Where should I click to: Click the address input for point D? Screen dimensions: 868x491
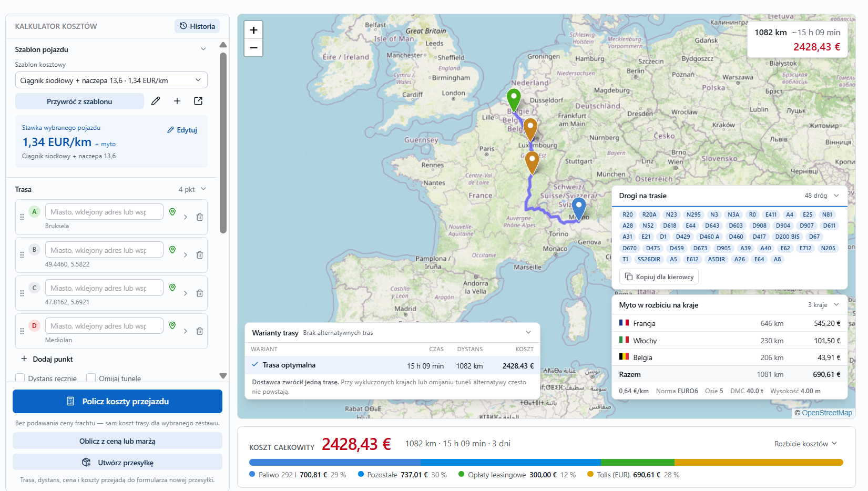(104, 326)
